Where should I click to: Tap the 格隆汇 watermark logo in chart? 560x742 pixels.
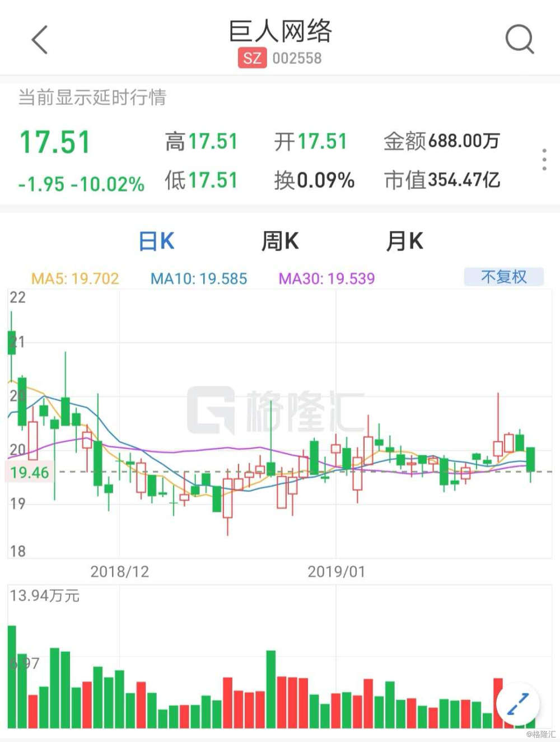coord(276,410)
